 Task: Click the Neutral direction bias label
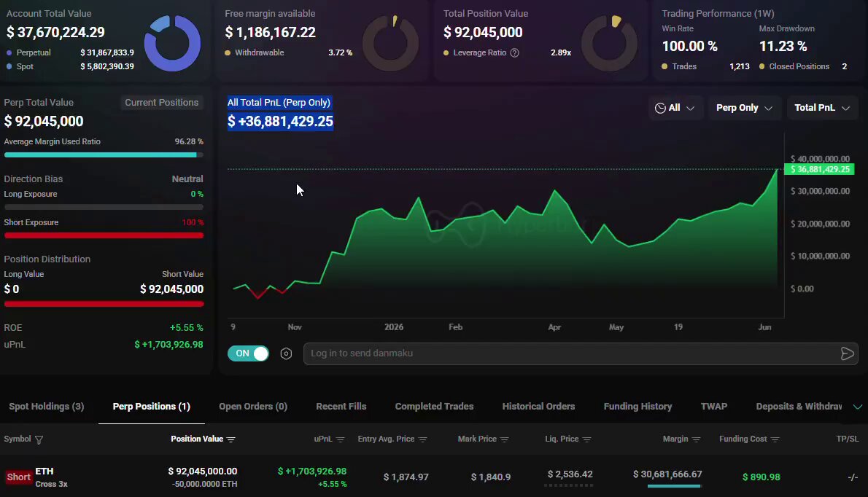click(x=187, y=179)
